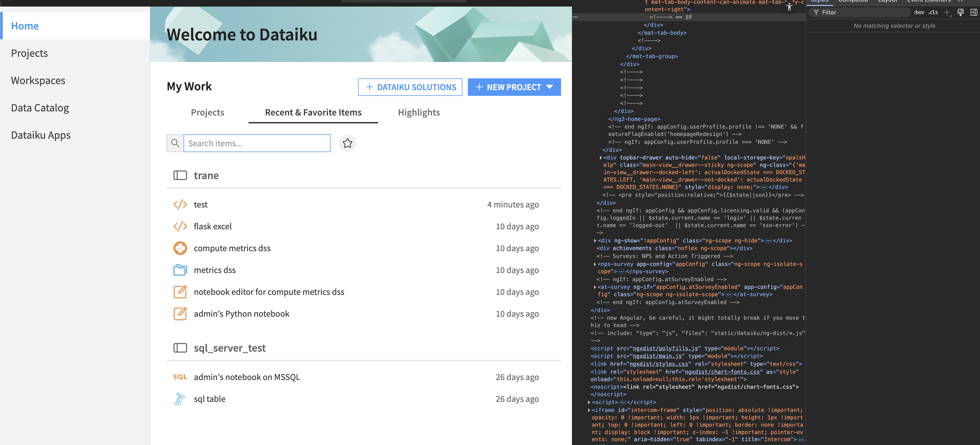
Task: Expand the intercom-frame iframe node
Action: coord(589,410)
